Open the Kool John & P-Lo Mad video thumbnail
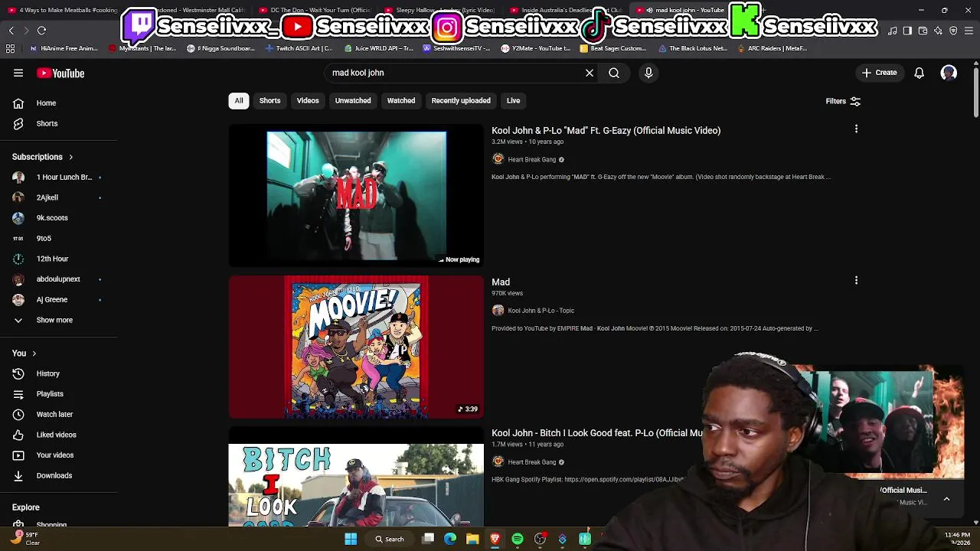The image size is (980, 551). 356,195
